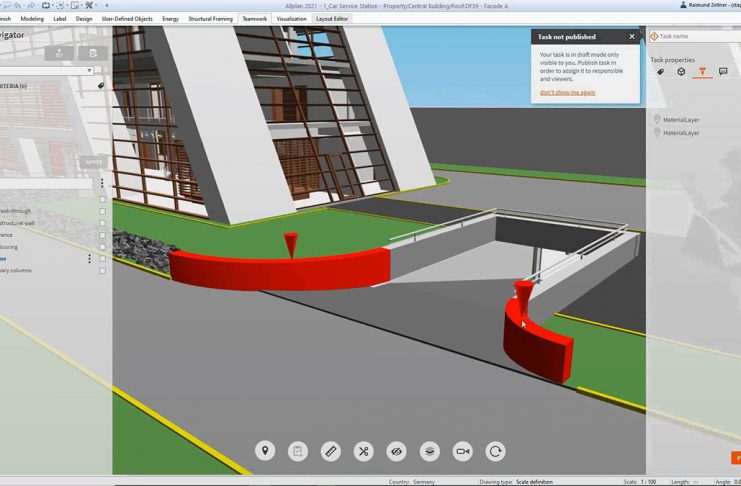Enable the columns row checkbox
The image size is (741, 486).
click(102, 271)
